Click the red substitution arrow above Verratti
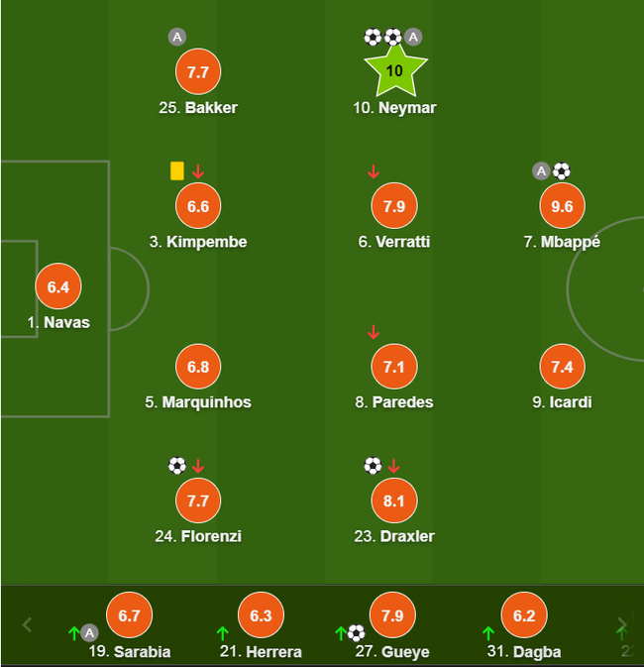Image resolution: width=644 pixels, height=667 pixels. point(374,171)
